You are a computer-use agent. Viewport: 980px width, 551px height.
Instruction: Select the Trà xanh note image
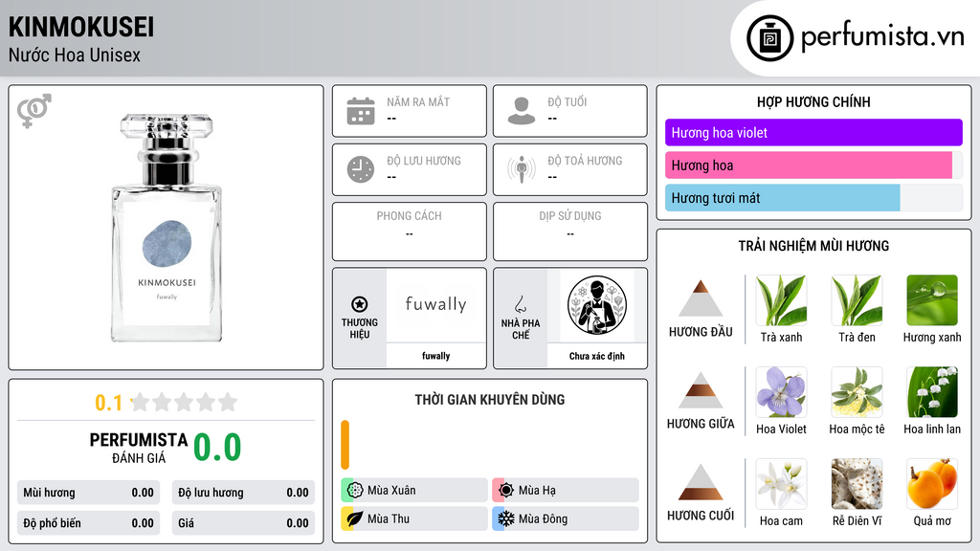tap(781, 300)
